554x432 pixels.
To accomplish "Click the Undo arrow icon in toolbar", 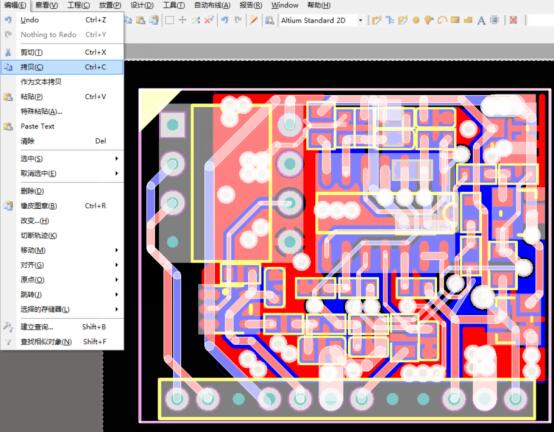I will (x=225, y=20).
